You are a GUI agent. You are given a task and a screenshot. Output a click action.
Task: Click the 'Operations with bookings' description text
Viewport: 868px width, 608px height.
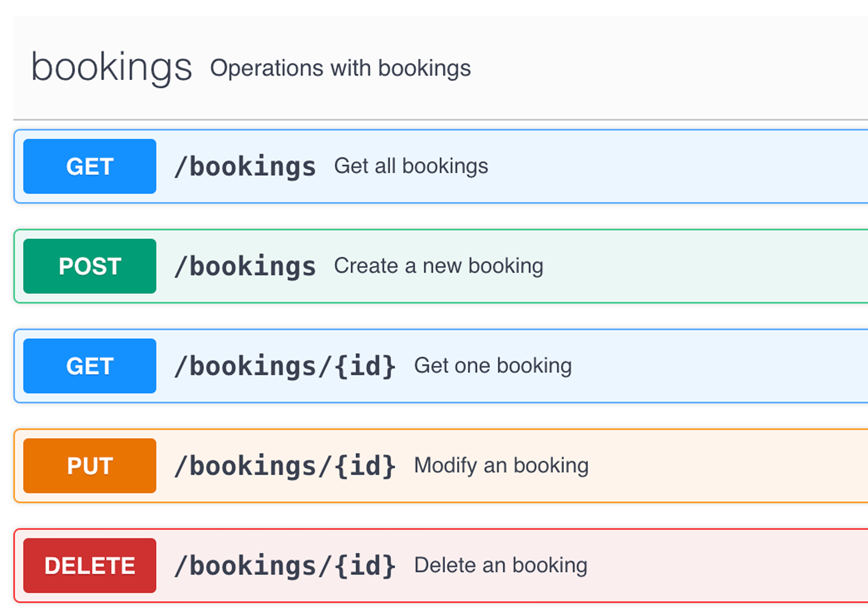click(340, 68)
